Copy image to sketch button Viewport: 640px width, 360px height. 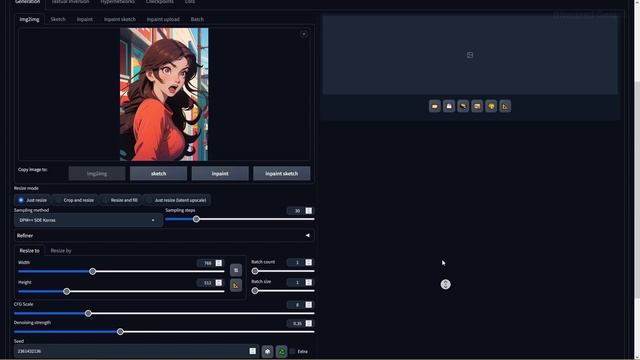tap(158, 173)
